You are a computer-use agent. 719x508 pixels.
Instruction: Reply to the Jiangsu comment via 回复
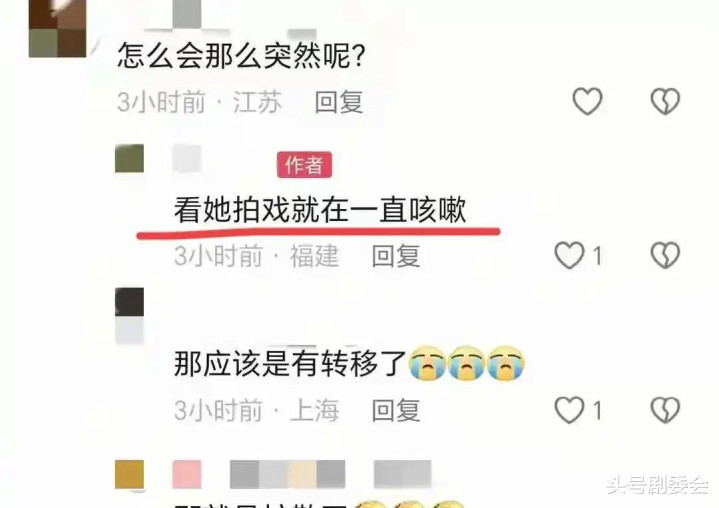pyautogui.click(x=339, y=102)
